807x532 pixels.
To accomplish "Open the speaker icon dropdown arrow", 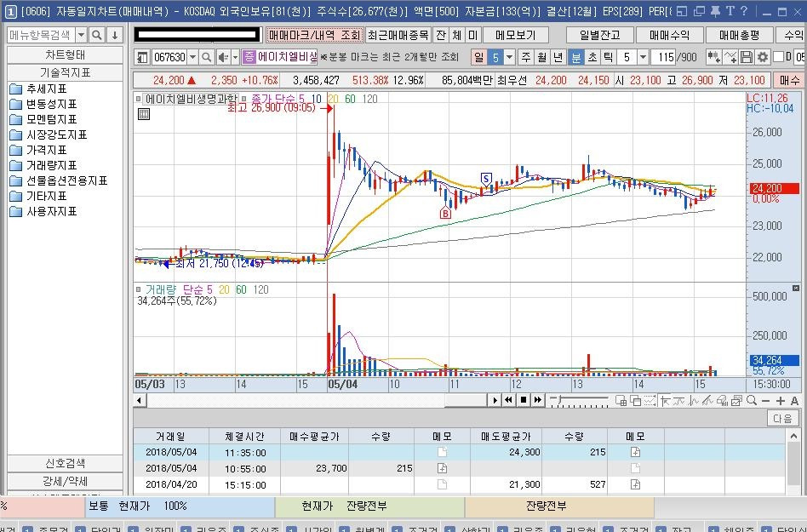I will pos(235,57).
